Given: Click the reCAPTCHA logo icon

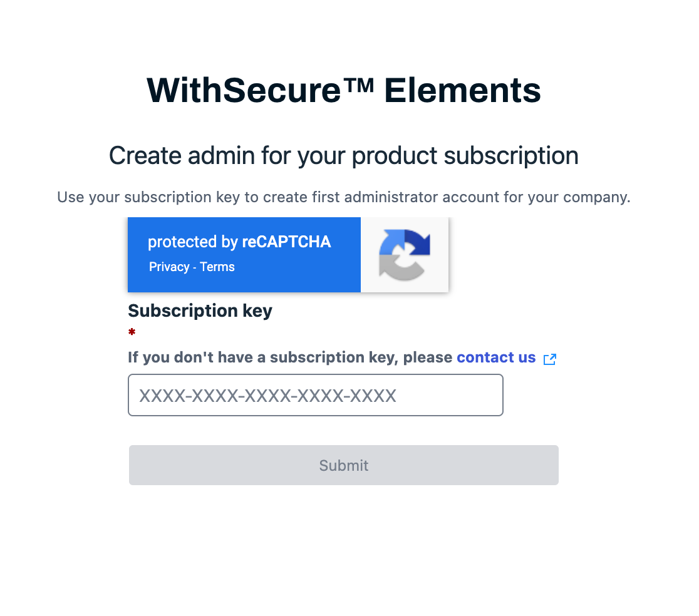Looking at the screenshot, I should (405, 254).
